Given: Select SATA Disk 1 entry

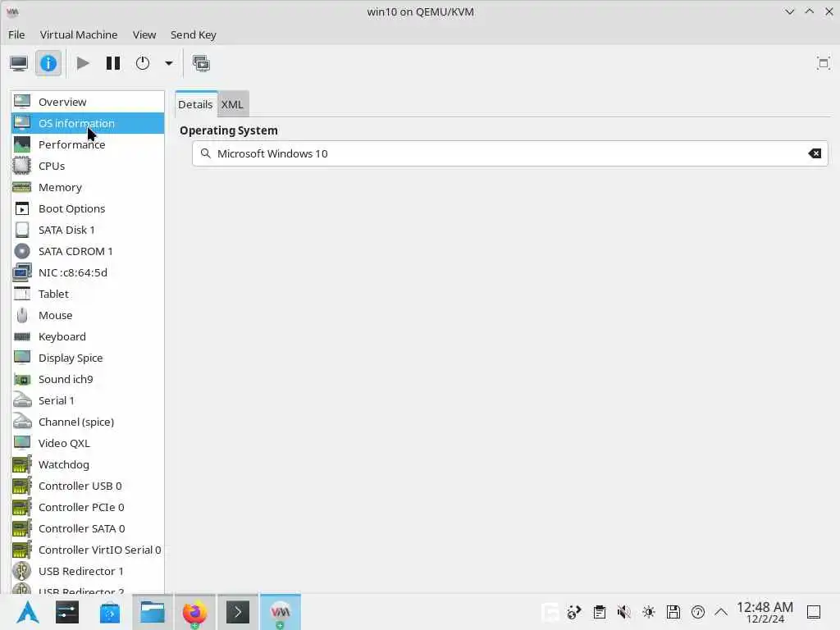Looking at the screenshot, I should 88,230.
